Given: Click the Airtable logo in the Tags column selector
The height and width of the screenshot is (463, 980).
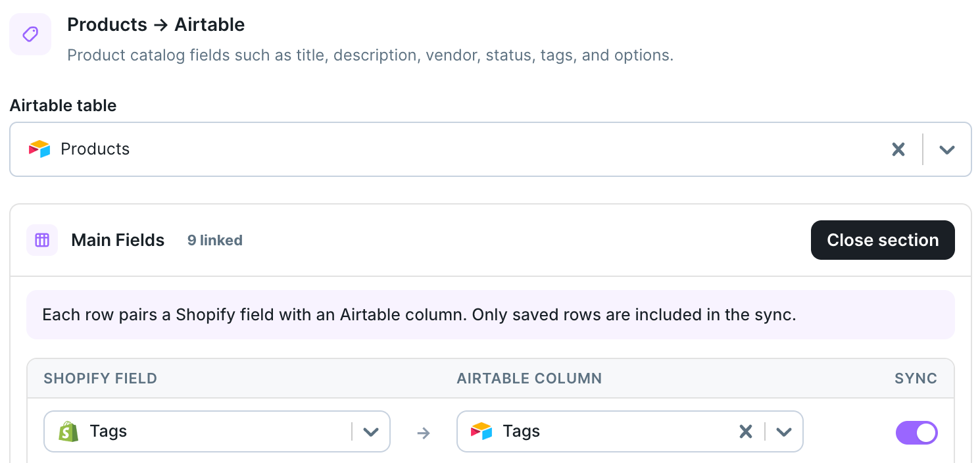Looking at the screenshot, I should point(481,431).
